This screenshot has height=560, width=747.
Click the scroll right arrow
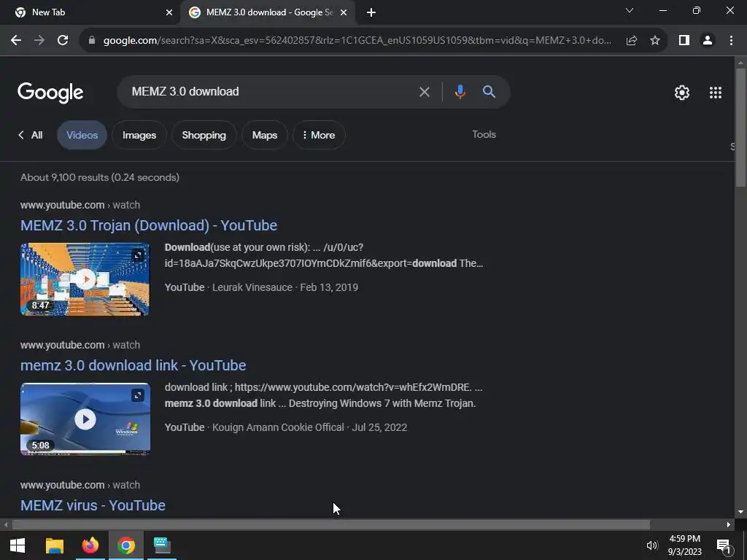coord(729,525)
